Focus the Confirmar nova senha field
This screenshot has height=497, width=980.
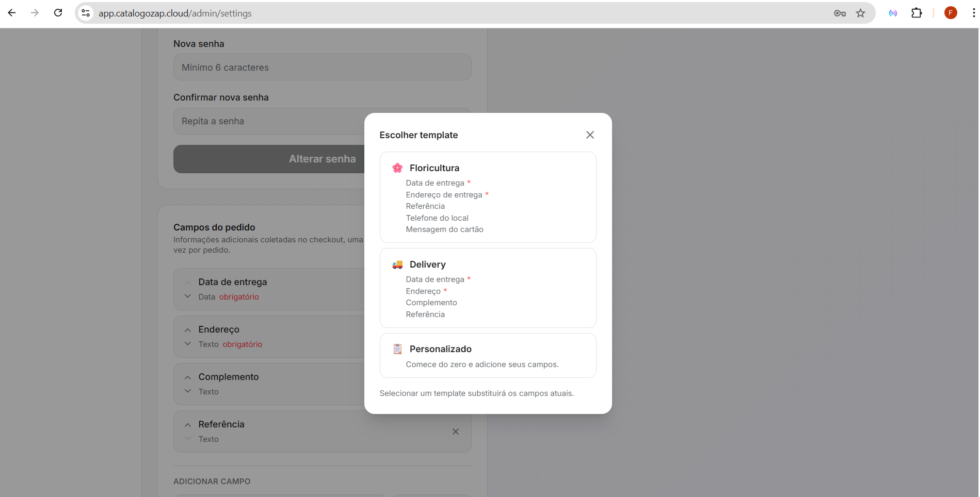(x=323, y=121)
